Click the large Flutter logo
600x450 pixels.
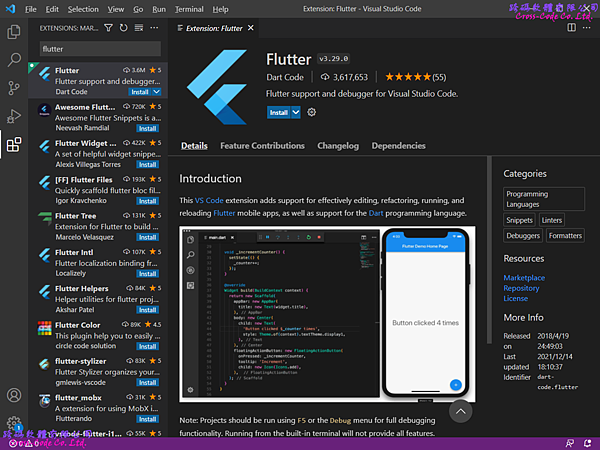click(x=217, y=87)
